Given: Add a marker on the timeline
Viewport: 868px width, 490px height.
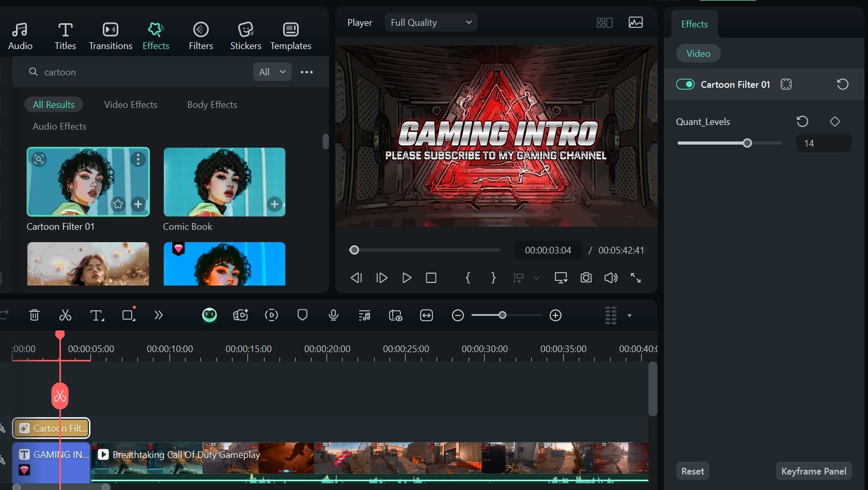Looking at the screenshot, I should [303, 315].
